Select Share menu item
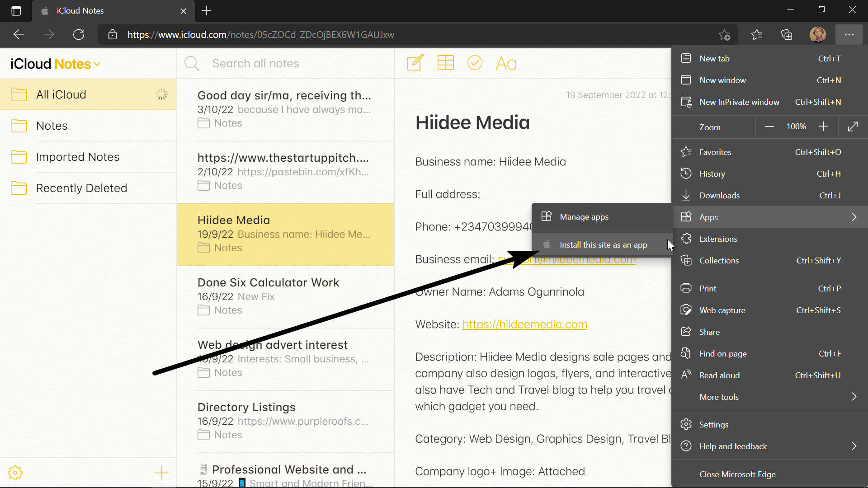The height and width of the screenshot is (488, 868). 770,332
